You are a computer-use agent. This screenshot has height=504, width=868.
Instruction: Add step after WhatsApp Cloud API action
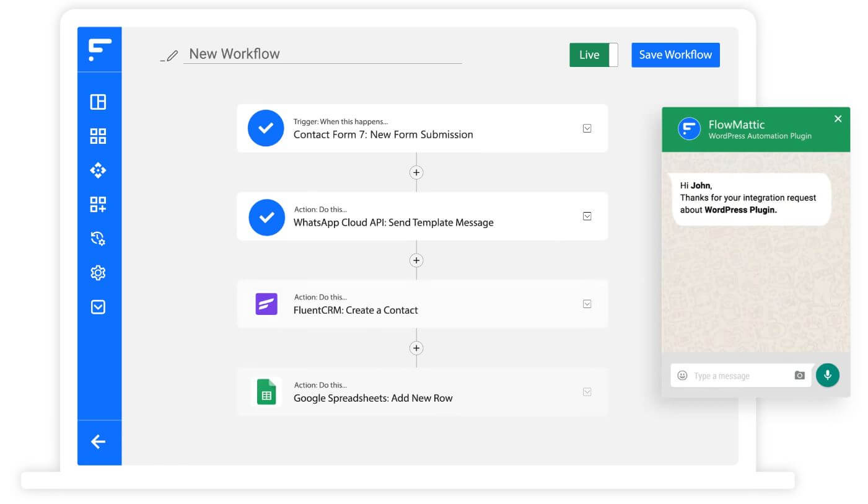pyautogui.click(x=416, y=260)
